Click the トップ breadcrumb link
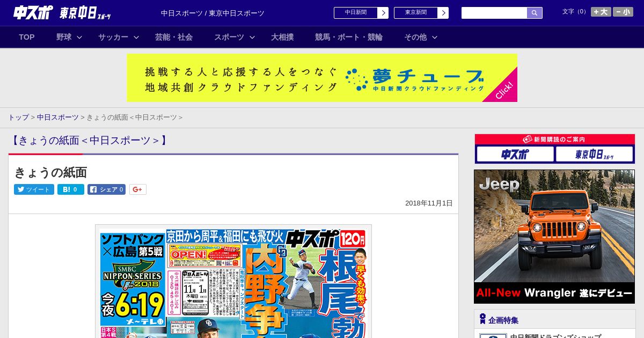644x338 pixels. click(18, 117)
